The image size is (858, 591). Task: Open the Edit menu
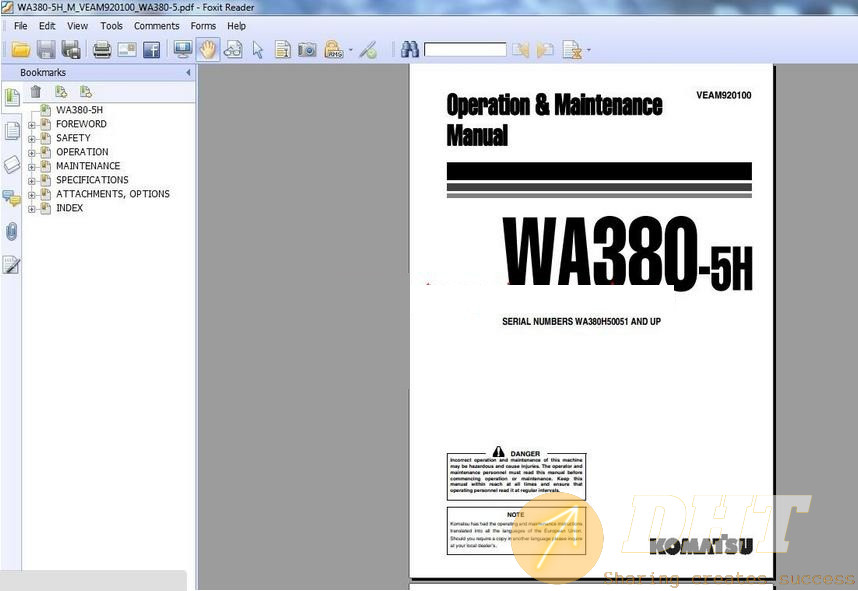coord(47,26)
